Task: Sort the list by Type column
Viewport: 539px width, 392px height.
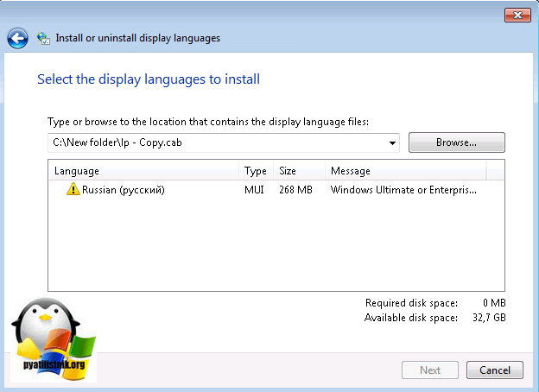Action: coord(256,171)
